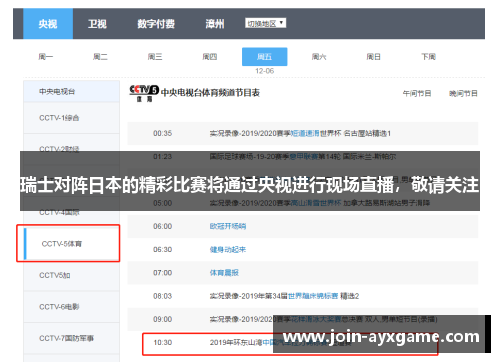Click the 00:35 time entry
Screen dimensions: 500x362
[163, 133]
